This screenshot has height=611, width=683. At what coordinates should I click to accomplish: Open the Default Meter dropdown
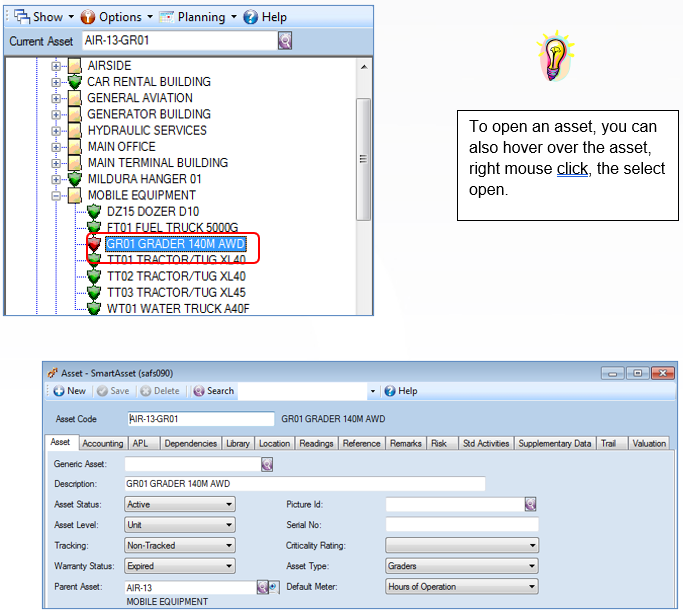462,587
